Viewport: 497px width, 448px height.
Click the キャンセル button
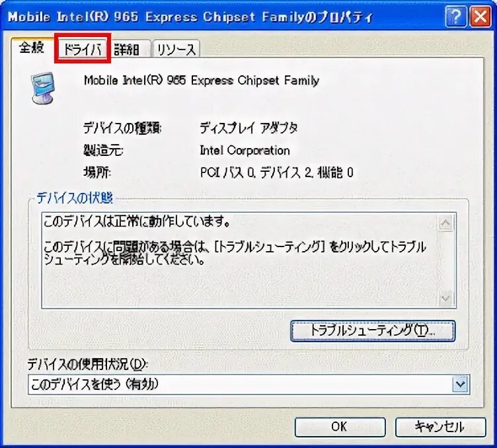point(440,427)
